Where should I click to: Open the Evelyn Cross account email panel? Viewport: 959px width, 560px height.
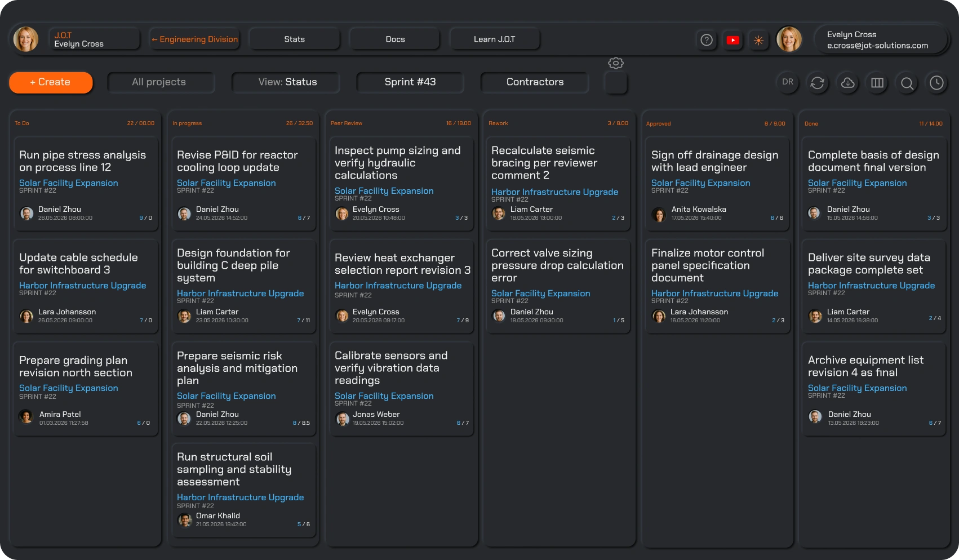(x=881, y=39)
